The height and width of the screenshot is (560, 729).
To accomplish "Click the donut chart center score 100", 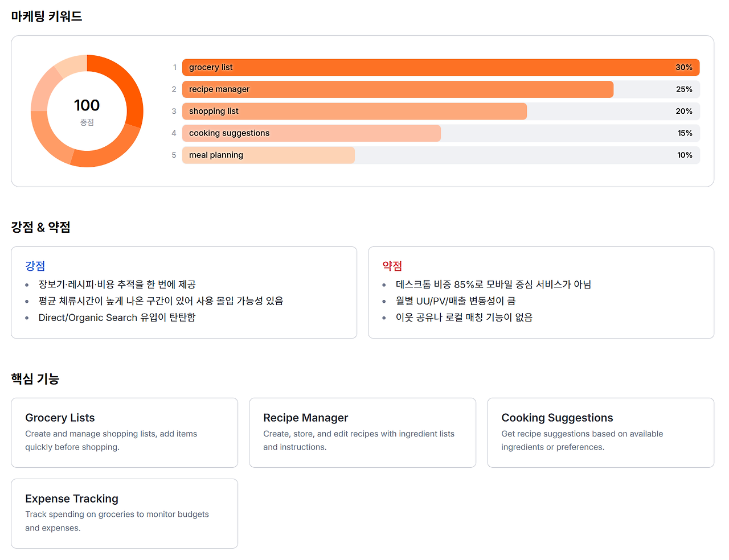I will (87, 105).
